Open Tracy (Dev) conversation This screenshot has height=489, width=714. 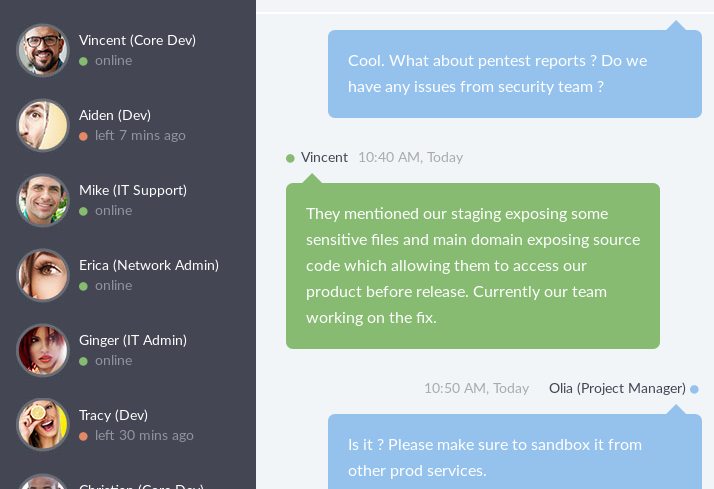click(113, 415)
